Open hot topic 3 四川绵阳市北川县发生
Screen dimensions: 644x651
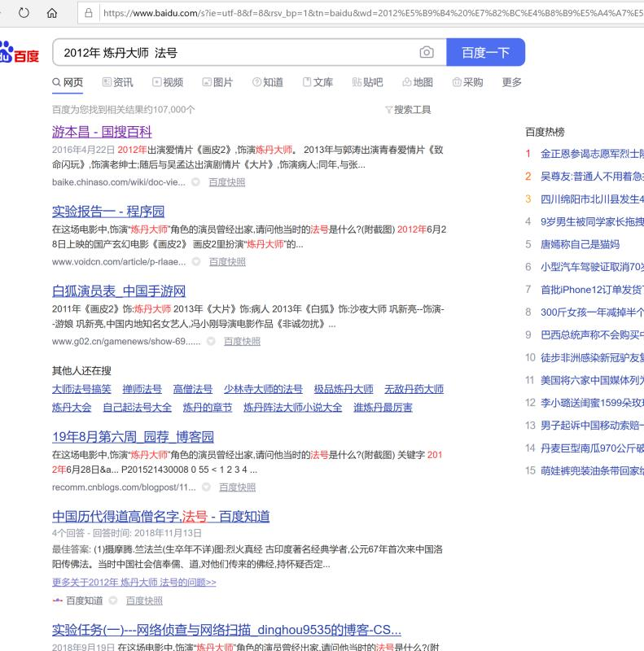tap(592, 199)
